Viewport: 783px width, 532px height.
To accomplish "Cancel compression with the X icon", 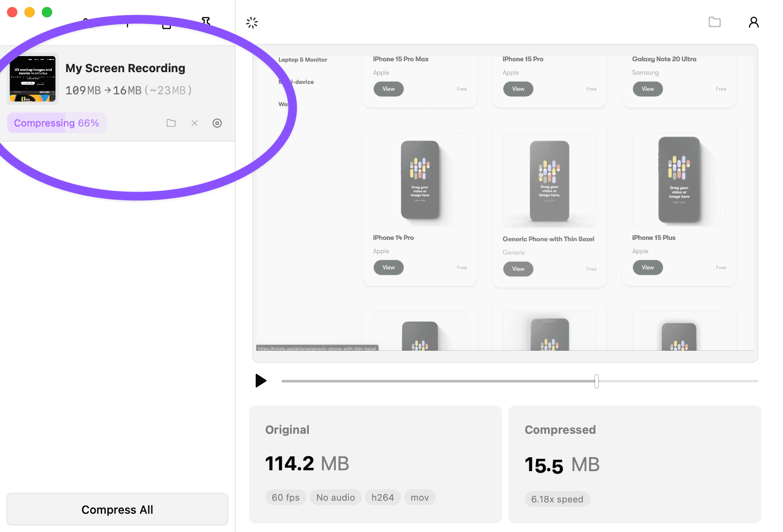I will coord(194,123).
